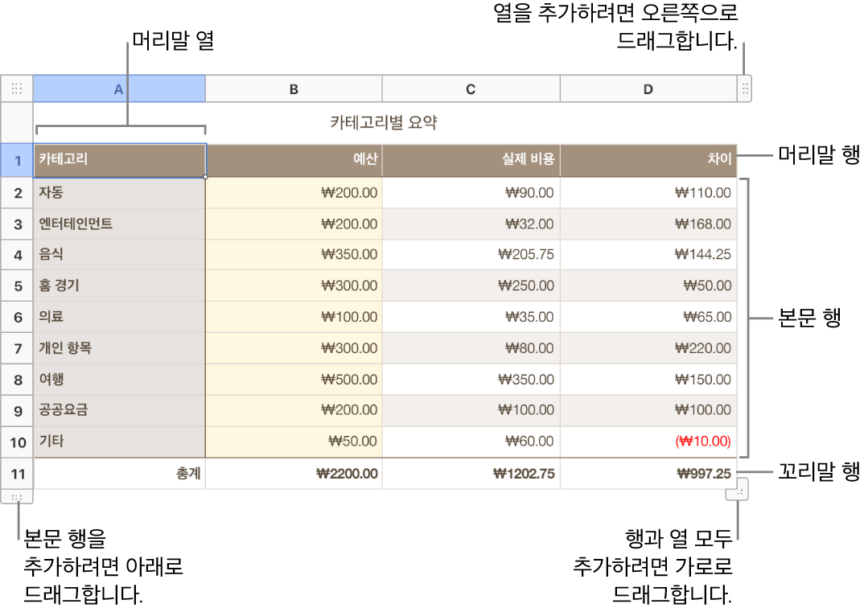Select column header B
The height and width of the screenshot is (608, 868).
294,88
